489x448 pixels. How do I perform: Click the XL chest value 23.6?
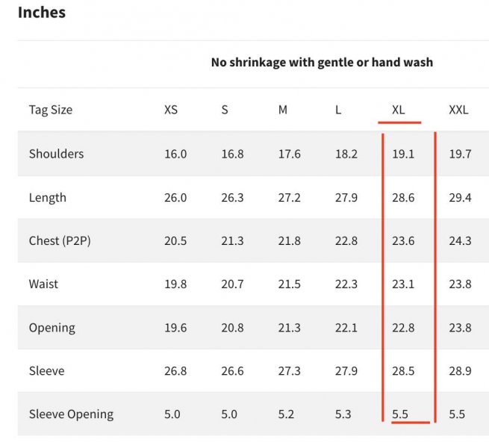click(403, 241)
